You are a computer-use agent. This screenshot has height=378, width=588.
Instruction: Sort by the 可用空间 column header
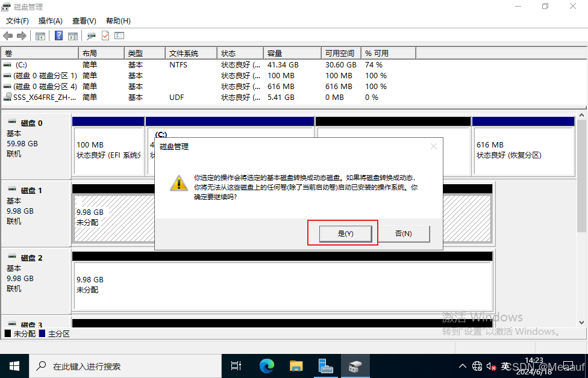point(341,54)
